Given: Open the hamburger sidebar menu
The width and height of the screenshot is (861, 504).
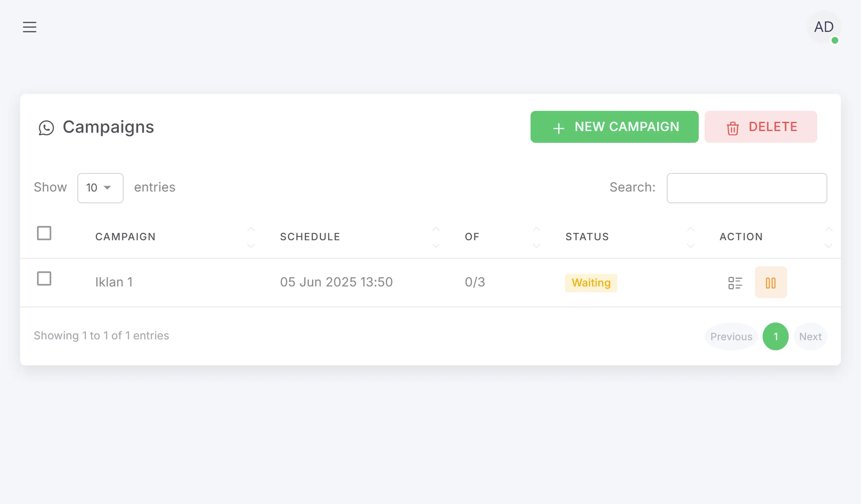Looking at the screenshot, I should click(29, 27).
